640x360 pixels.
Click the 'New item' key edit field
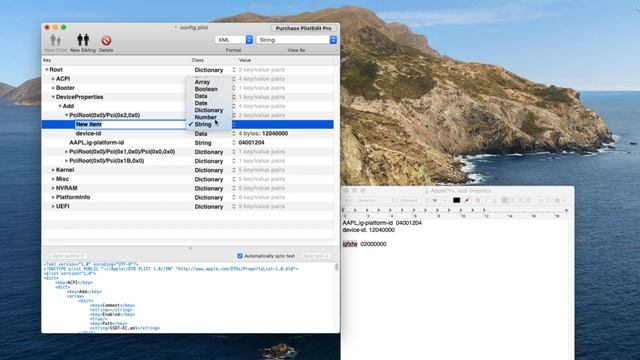[130, 124]
